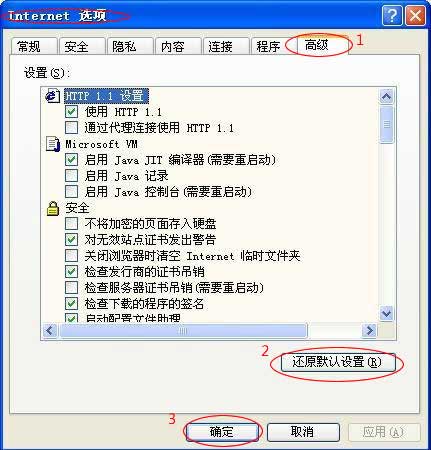Uncheck 使用 HTTP 1.1 checkbox
The width and height of the screenshot is (431, 450).
[x=71, y=112]
